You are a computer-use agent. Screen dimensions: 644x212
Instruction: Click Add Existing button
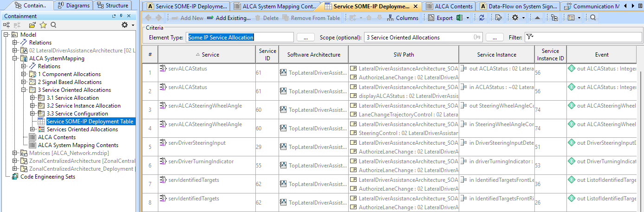pos(228,18)
